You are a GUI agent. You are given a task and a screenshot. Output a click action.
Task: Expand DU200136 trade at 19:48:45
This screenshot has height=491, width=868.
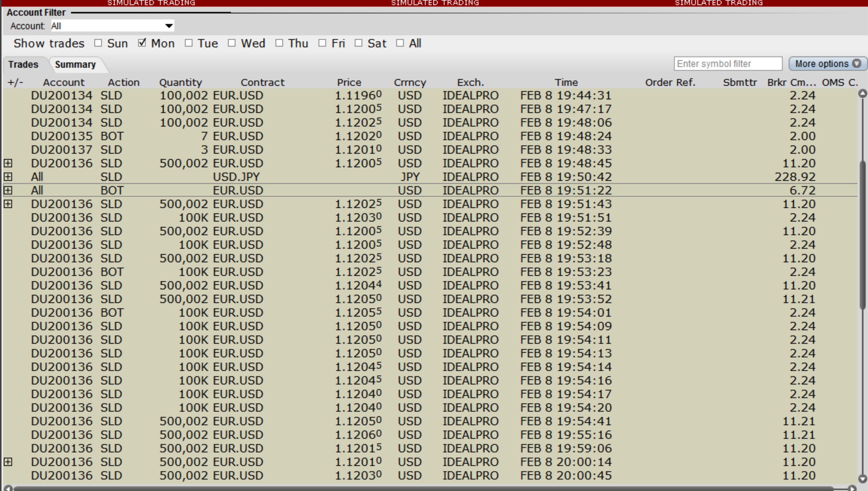[8, 163]
